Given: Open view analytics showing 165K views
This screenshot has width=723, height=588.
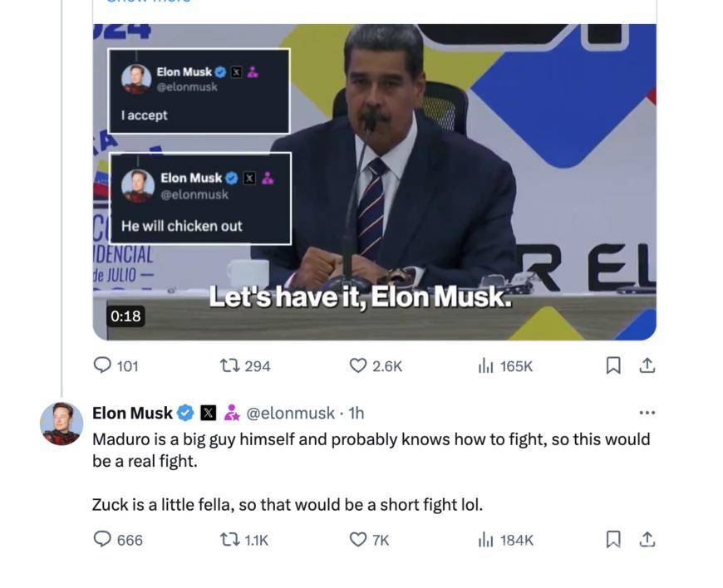Looking at the screenshot, I should (x=485, y=366).
